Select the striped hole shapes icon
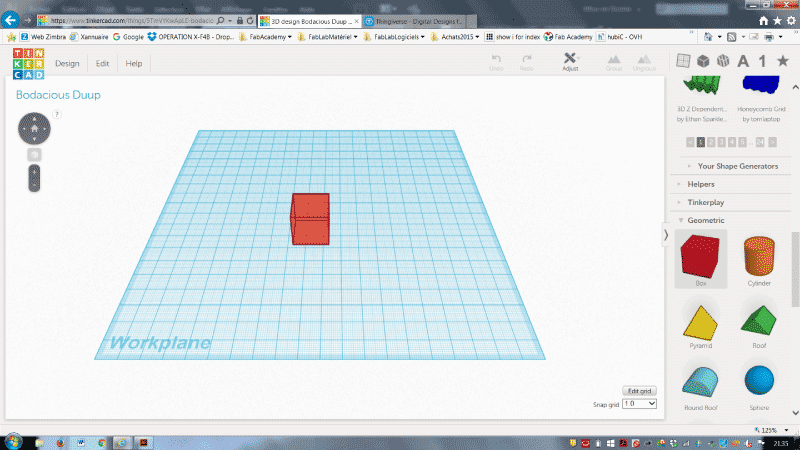Screen dimensions: 800x450 (723, 61)
